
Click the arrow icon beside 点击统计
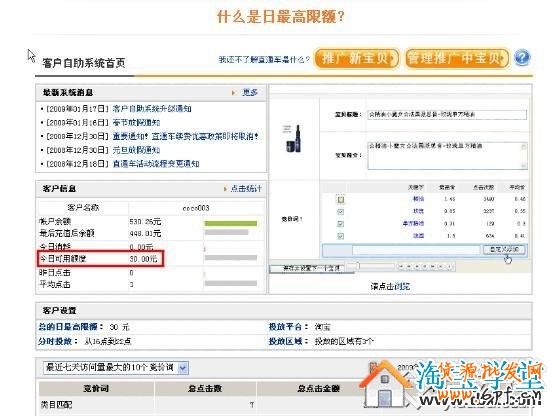click(225, 189)
